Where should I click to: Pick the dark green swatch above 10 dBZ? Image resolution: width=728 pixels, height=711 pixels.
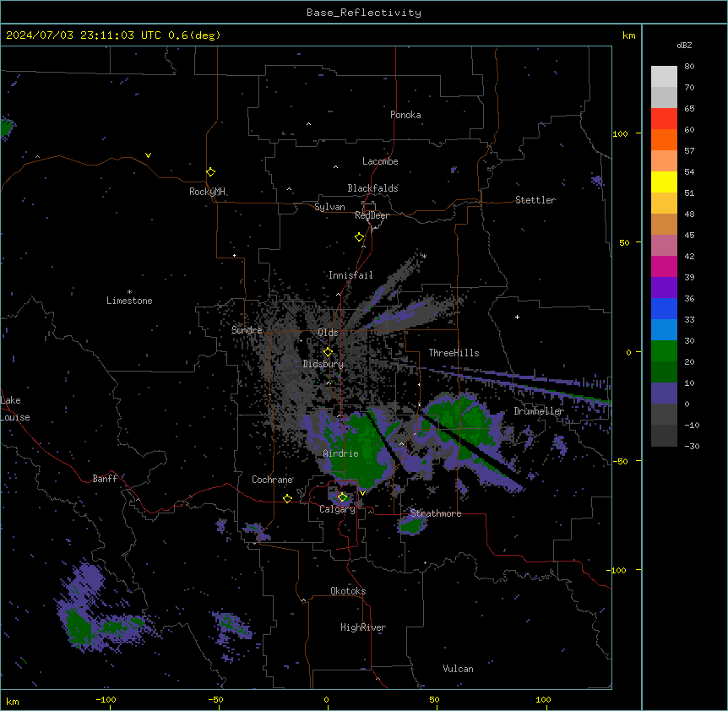664,372
